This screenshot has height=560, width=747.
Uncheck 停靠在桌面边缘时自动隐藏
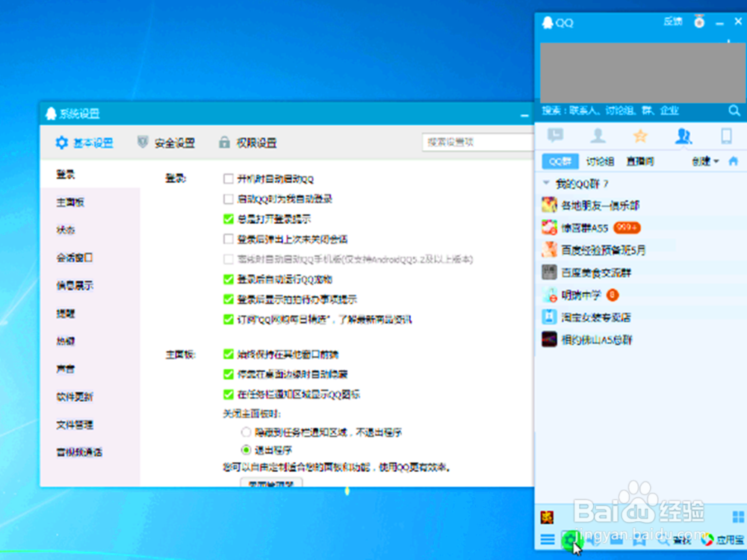click(x=228, y=374)
